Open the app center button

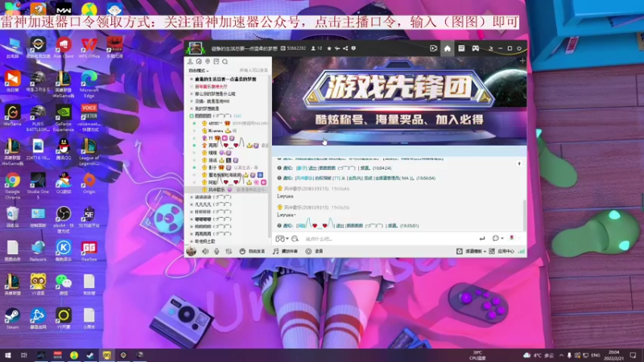[x=502, y=251]
